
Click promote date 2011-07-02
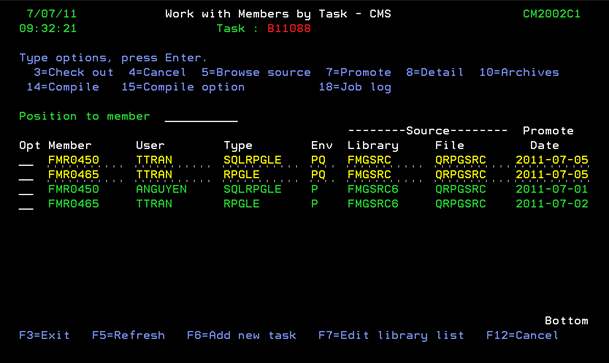pos(552,204)
